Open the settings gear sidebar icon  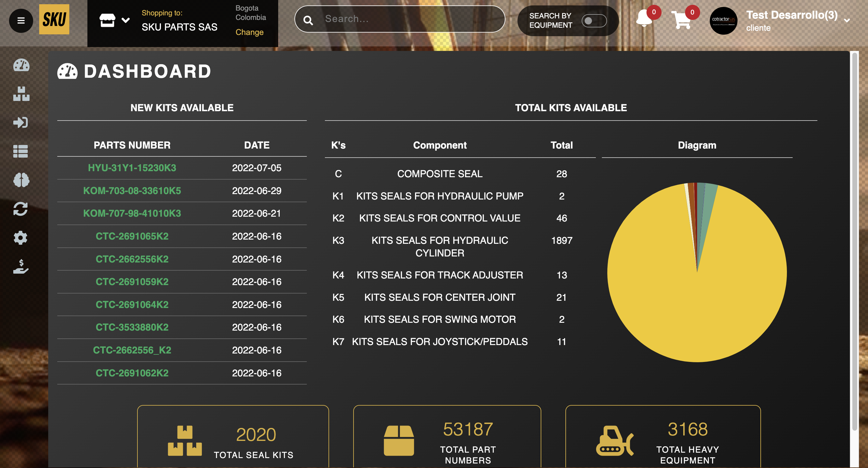(x=20, y=238)
